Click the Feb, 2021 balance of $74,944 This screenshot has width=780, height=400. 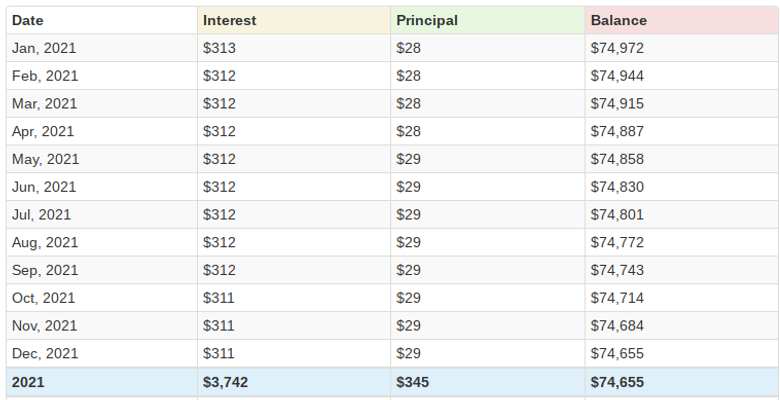(617, 76)
